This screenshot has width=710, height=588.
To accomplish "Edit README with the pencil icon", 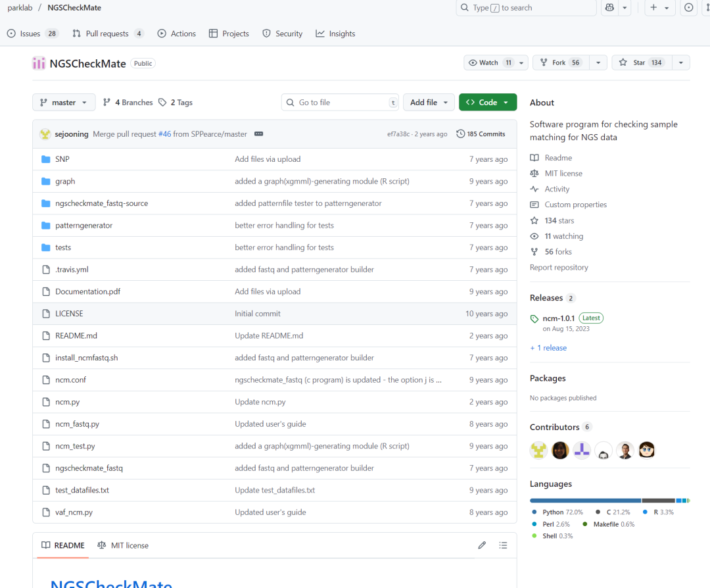I will coord(482,545).
